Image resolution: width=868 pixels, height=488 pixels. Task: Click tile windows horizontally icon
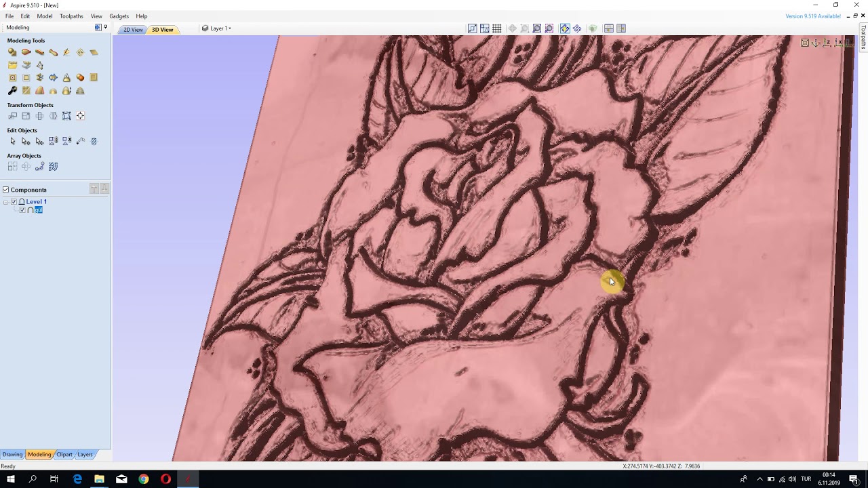coord(609,28)
